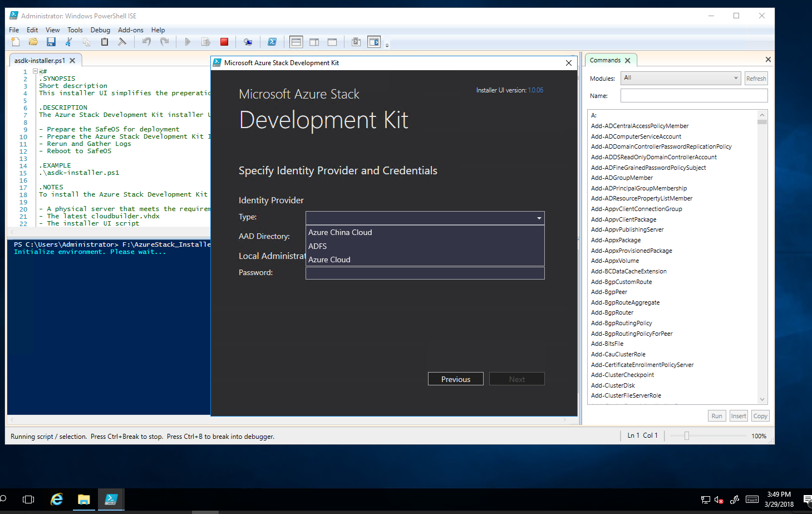Run script with the green play icon

(x=188, y=42)
